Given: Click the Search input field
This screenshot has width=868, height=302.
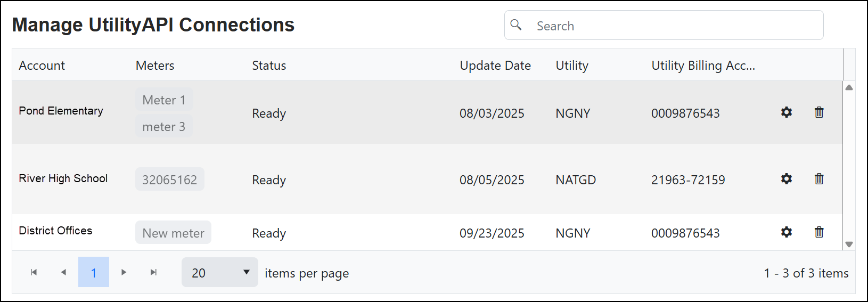Looking at the screenshot, I should (671, 26).
